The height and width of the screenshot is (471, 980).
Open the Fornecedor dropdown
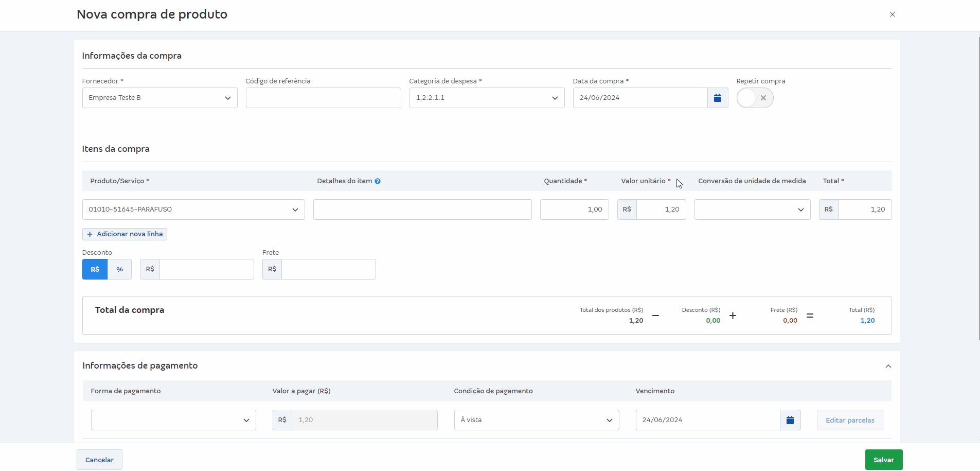pyautogui.click(x=160, y=98)
